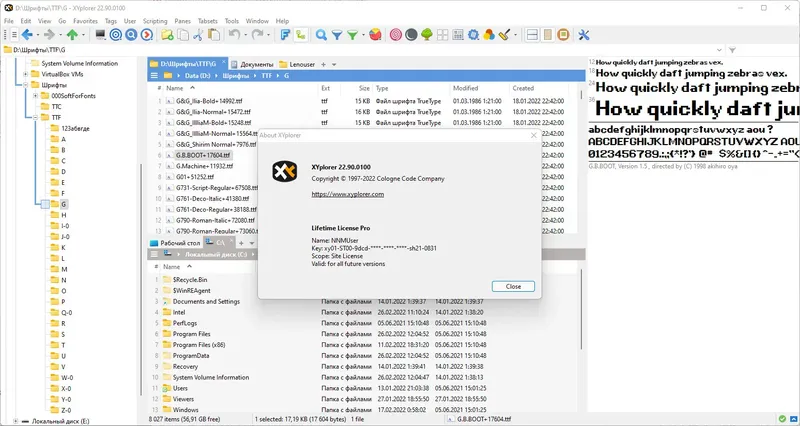The height and width of the screenshot is (426, 800).
Task: Open Find Files with the magnifier icon
Action: pos(321,35)
